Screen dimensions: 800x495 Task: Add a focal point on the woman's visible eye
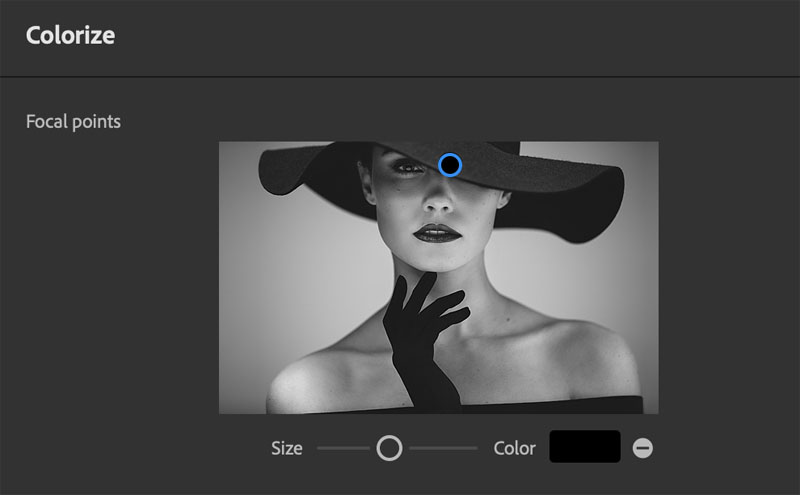click(x=403, y=167)
